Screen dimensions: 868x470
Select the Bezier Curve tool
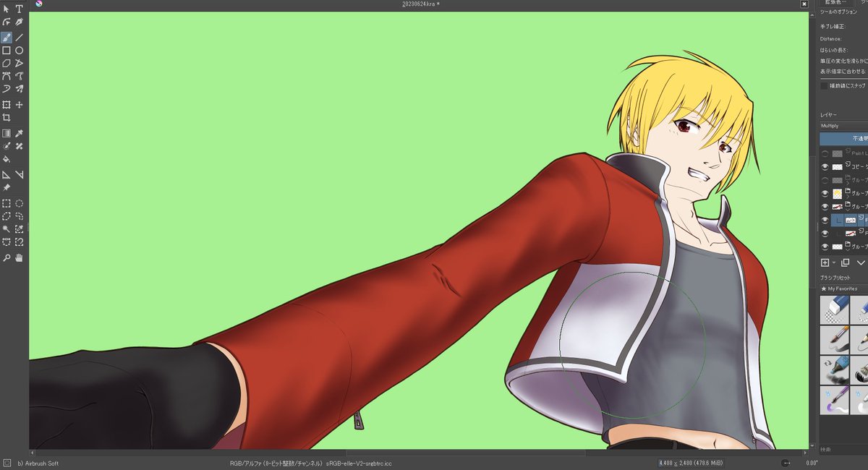(x=7, y=76)
